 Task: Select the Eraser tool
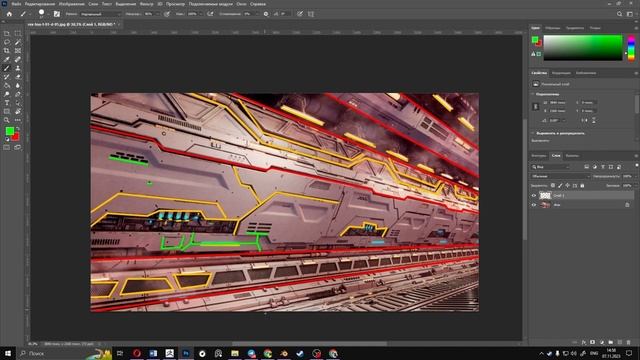[x=18, y=77]
